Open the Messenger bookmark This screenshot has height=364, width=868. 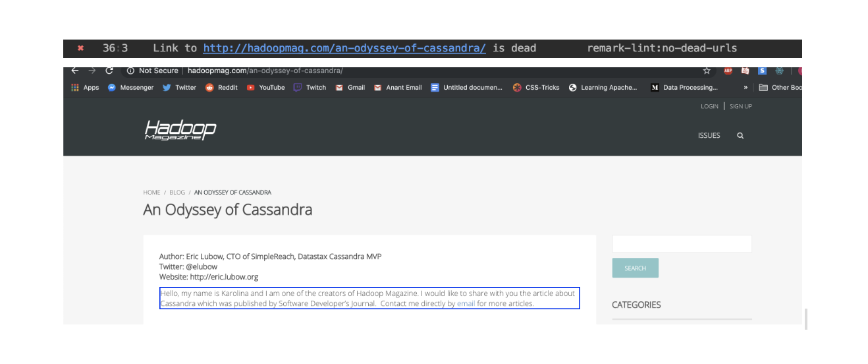[x=130, y=87]
